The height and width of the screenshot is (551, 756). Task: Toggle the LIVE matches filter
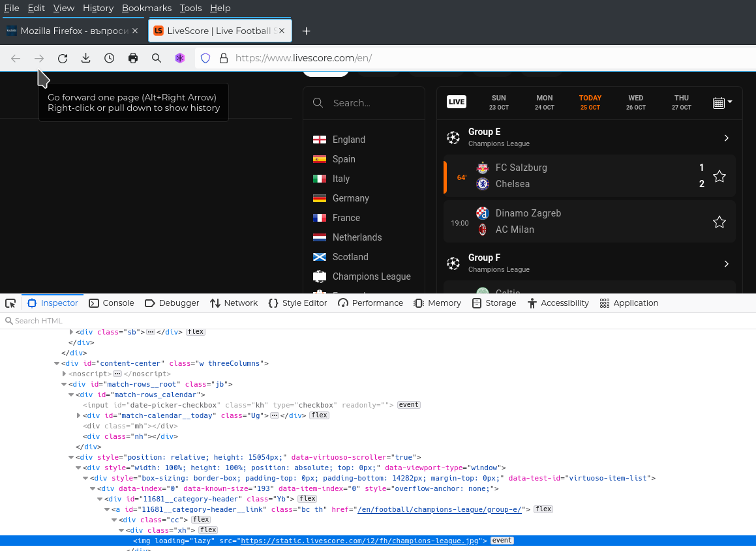click(457, 102)
